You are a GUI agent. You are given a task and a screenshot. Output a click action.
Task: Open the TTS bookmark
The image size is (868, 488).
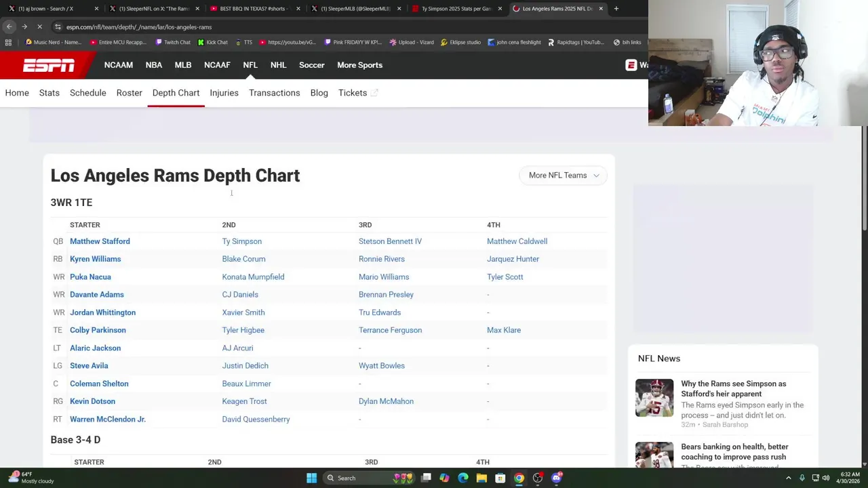[x=243, y=42]
